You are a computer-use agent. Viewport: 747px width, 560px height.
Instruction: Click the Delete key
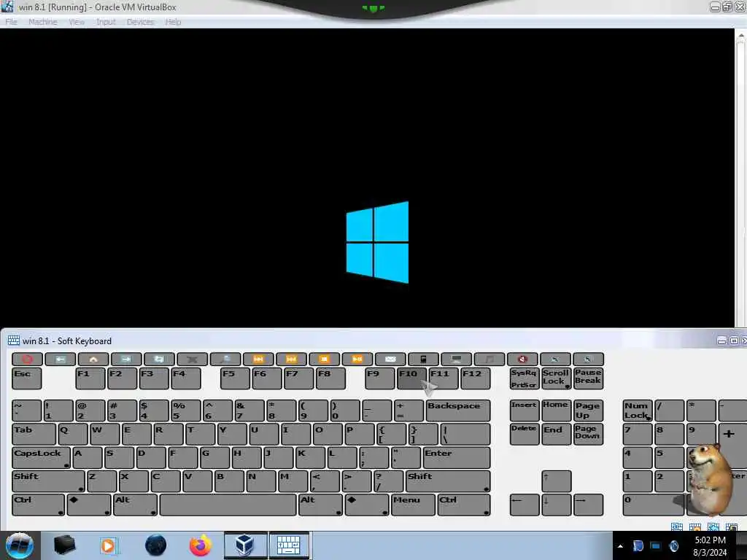tap(524, 435)
